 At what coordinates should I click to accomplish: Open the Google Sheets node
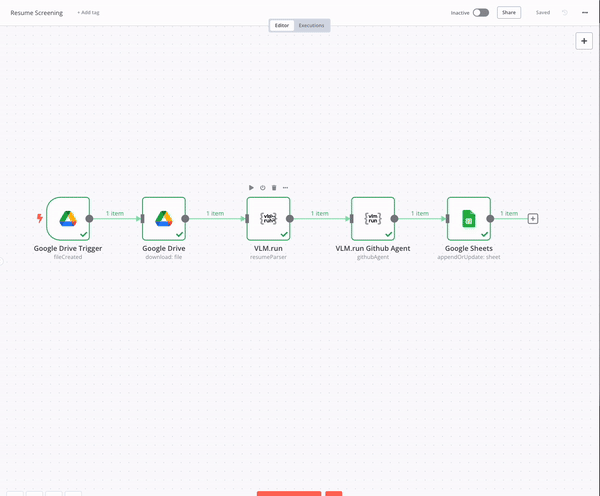click(469, 219)
